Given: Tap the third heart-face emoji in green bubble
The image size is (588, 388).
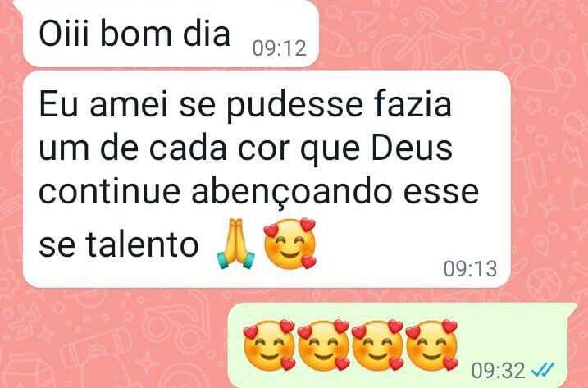Looking at the screenshot, I should 378,345.
